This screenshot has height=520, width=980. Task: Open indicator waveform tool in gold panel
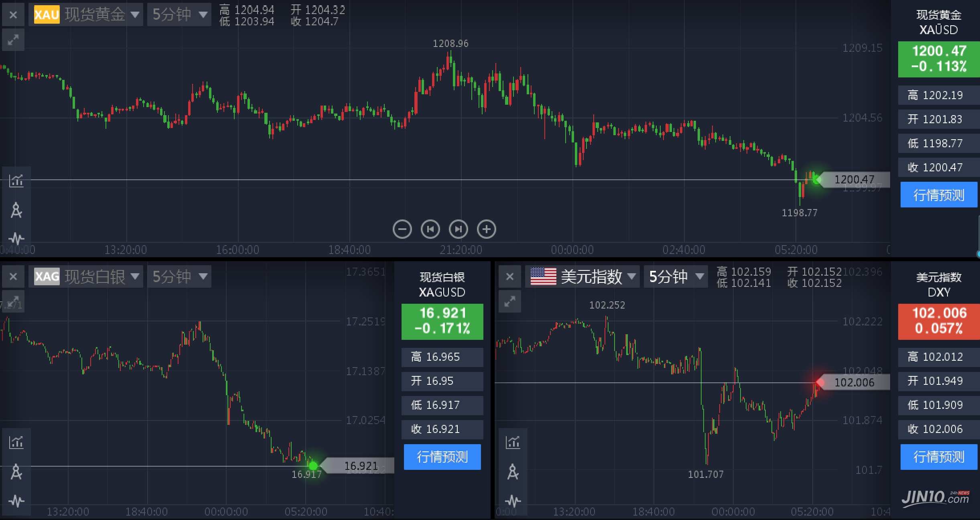point(16,238)
